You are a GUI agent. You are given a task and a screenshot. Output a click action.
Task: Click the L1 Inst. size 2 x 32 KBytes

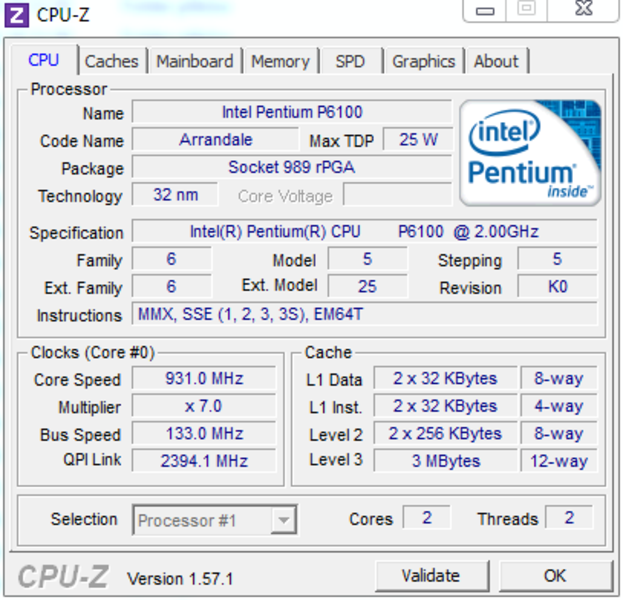tap(445, 406)
